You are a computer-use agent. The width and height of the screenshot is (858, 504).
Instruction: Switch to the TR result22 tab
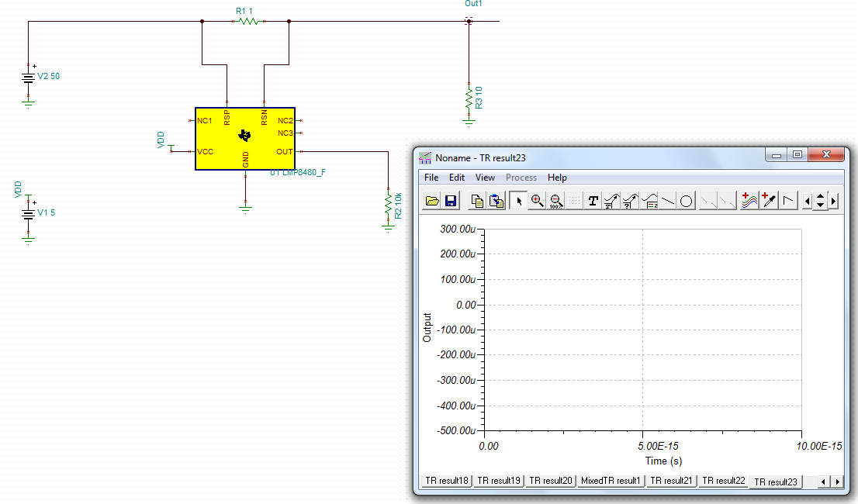tap(723, 481)
